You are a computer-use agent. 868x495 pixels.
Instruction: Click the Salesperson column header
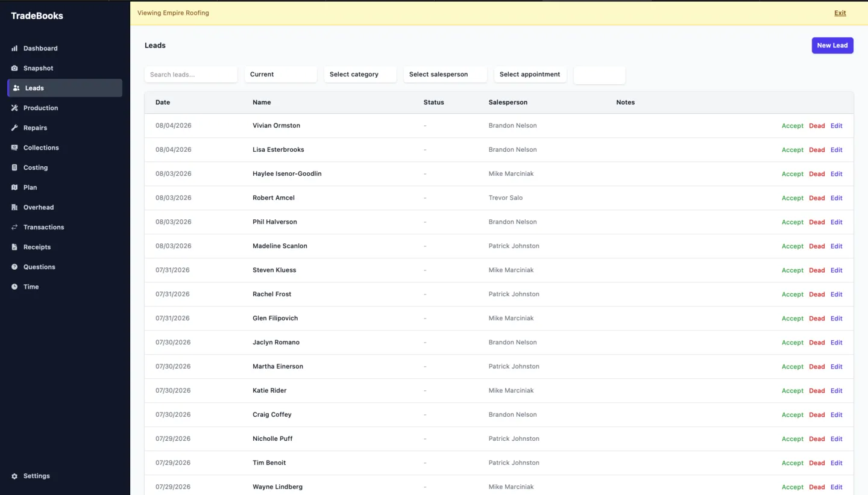tap(508, 102)
